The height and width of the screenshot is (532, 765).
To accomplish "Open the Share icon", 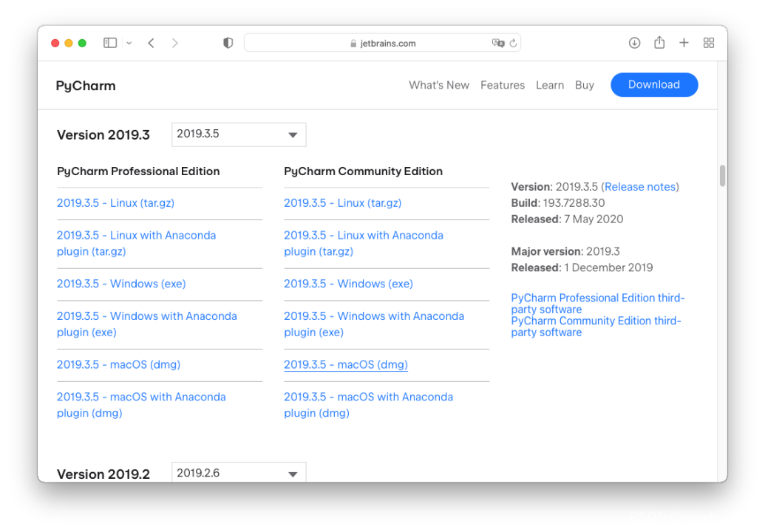I will tap(659, 42).
